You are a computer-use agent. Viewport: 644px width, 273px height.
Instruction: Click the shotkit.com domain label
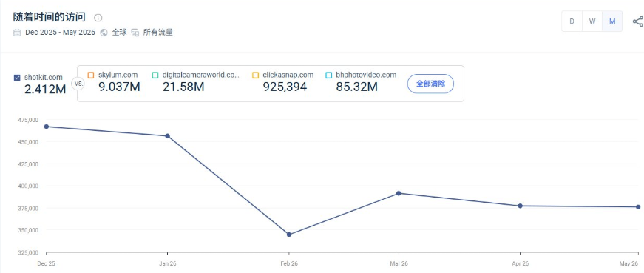click(x=44, y=78)
